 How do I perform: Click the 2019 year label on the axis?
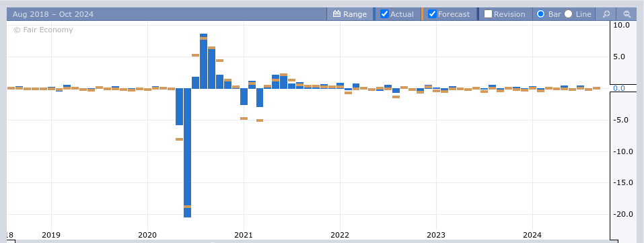click(51, 235)
